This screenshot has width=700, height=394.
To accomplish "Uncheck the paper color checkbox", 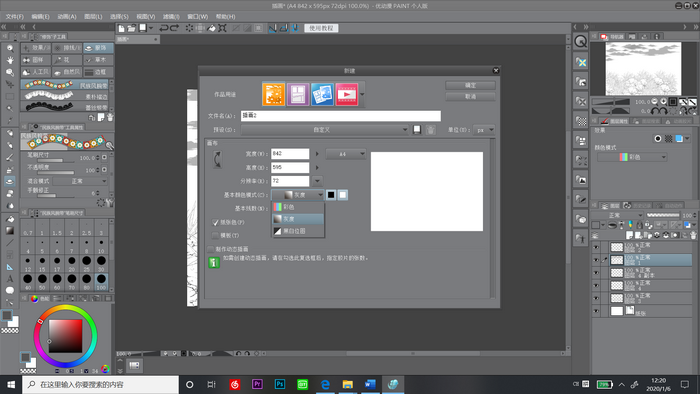I will pyautogui.click(x=215, y=222).
